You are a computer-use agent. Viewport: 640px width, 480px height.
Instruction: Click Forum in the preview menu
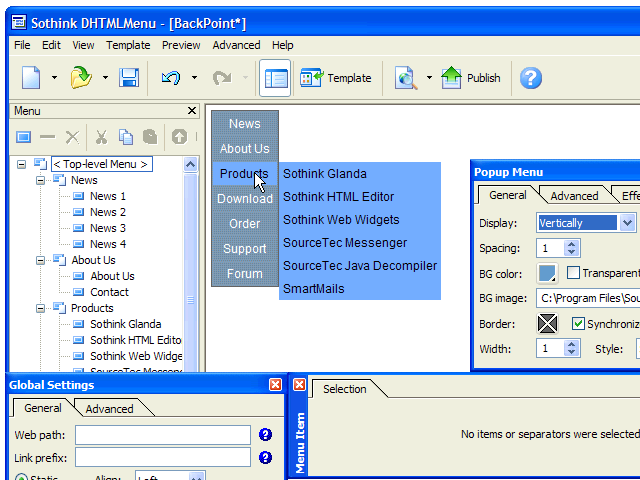[245, 274]
